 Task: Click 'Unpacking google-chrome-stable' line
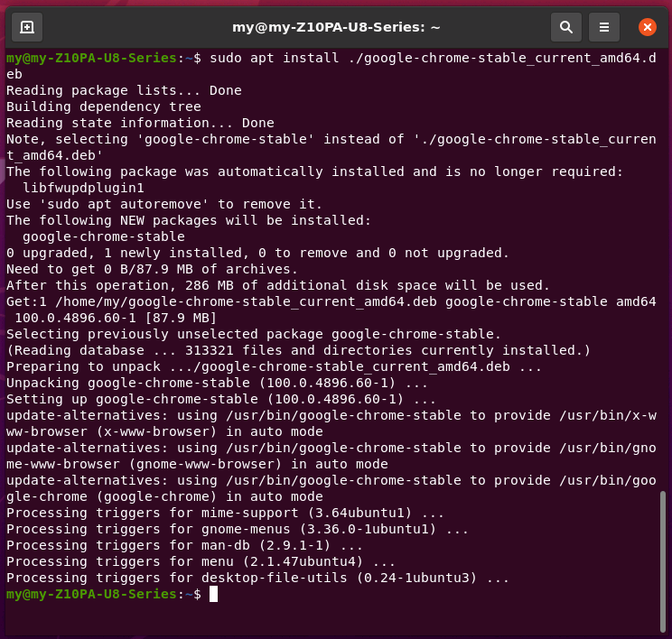pos(218,384)
